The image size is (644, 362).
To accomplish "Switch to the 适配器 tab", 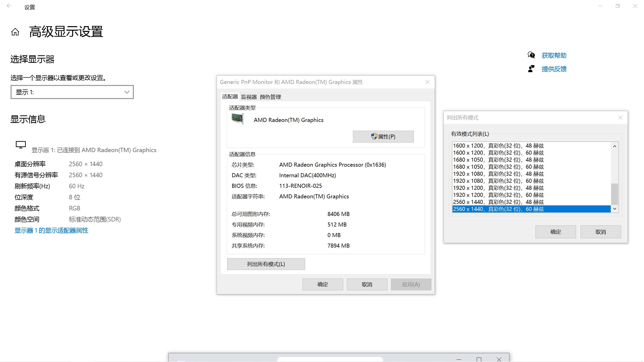I will (230, 97).
